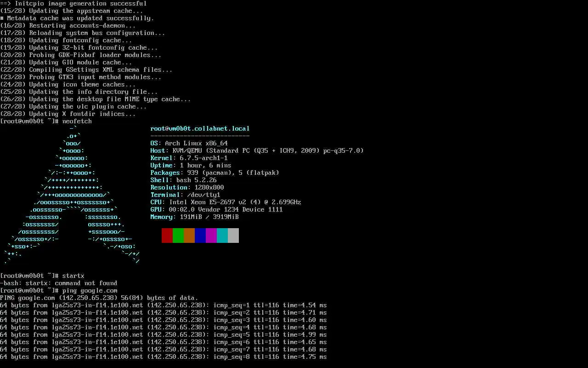Click '(26/28) Updating the desktop file MIME type cache...'
Screen dimensions: 588x368
pos(96,99)
